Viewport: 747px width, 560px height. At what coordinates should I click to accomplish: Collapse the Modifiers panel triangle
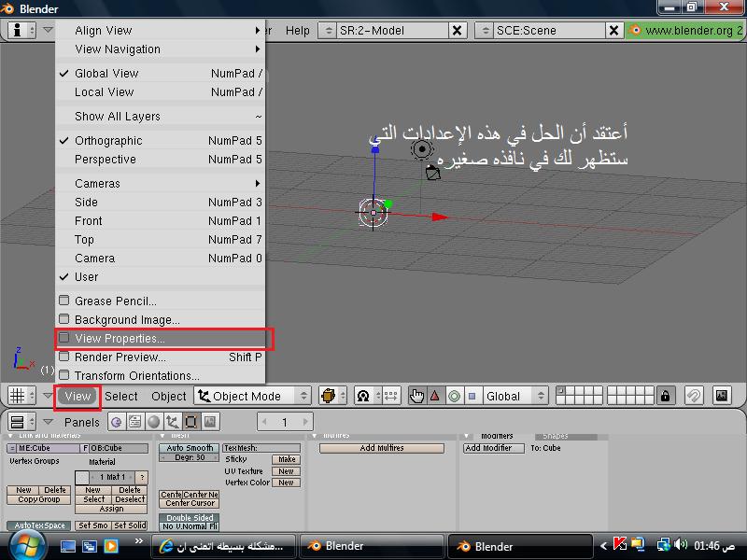pyautogui.click(x=466, y=436)
